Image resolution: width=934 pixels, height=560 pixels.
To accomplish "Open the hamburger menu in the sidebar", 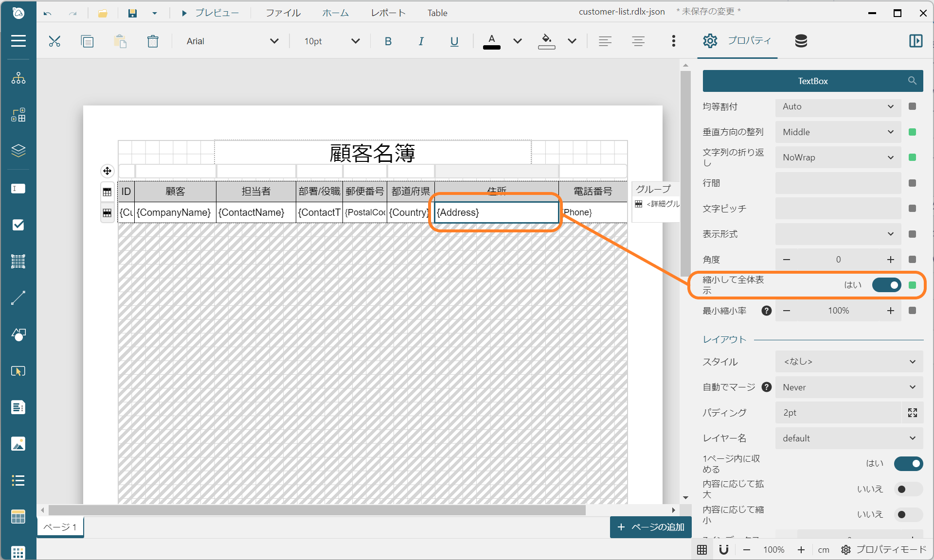I will pos(18,41).
